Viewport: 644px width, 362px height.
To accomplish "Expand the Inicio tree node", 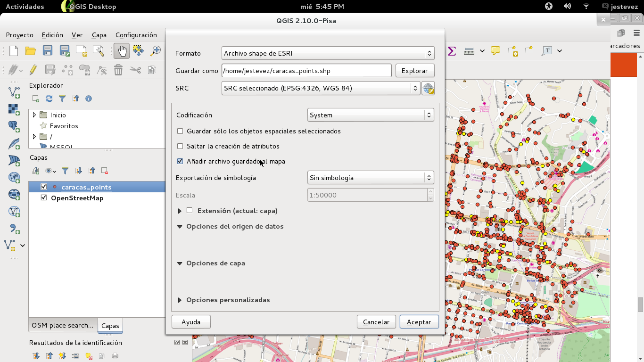I will coord(34,115).
